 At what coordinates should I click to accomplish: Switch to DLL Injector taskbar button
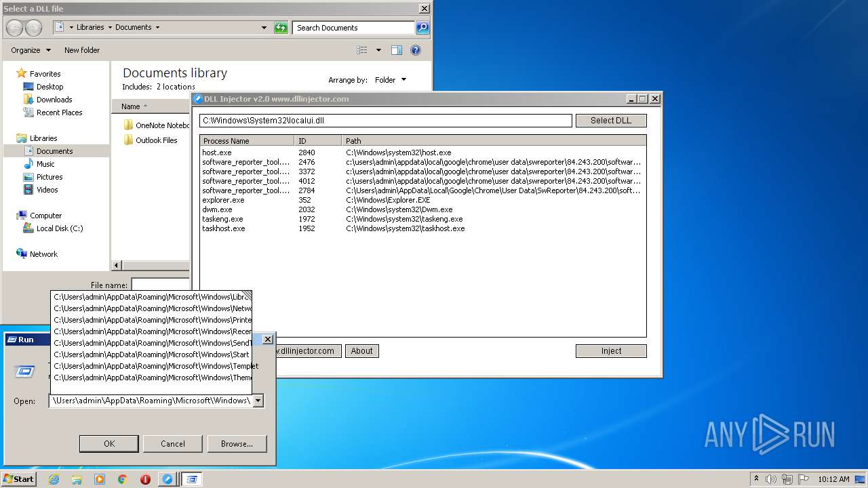(x=167, y=479)
